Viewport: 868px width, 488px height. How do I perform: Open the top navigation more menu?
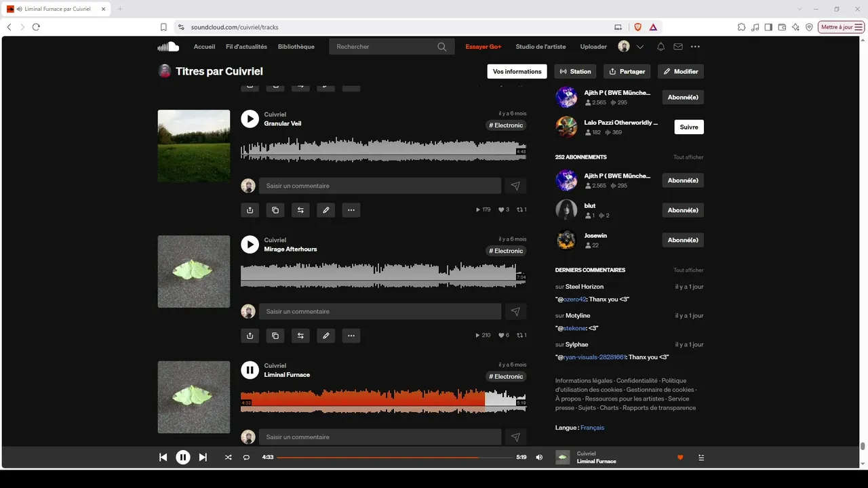695,47
